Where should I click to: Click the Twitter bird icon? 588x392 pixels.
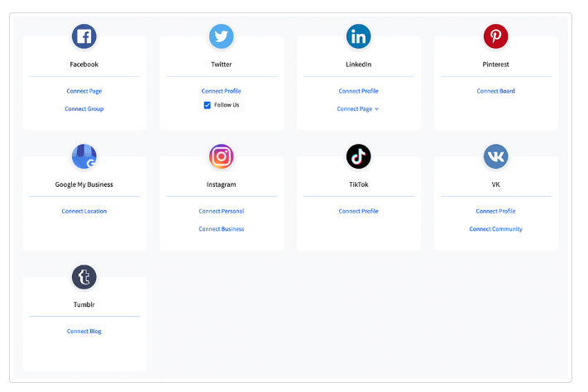222,36
